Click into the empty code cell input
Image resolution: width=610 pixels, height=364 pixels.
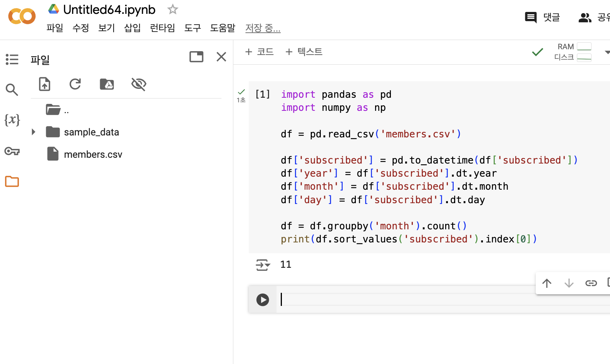pyautogui.click(x=443, y=299)
